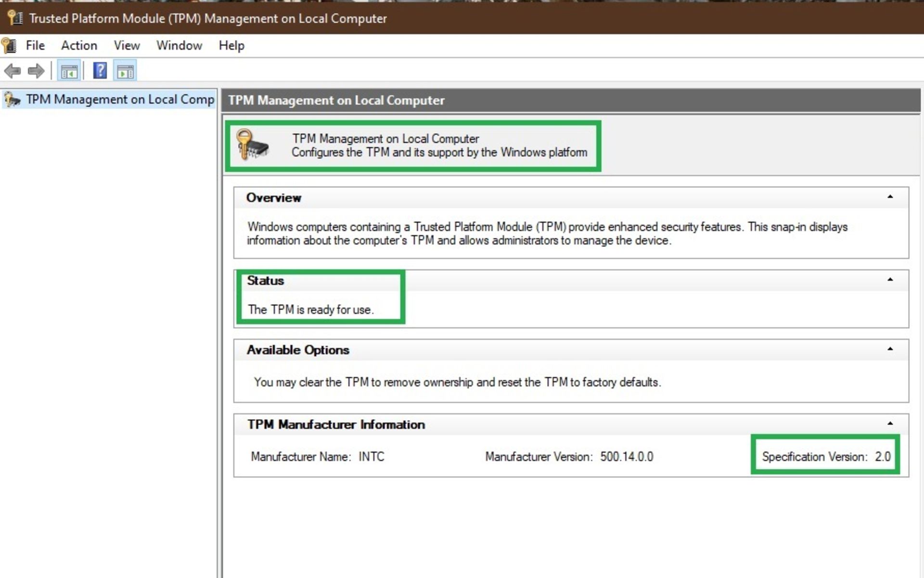Click the gray 'TPM Management on Local Computer' pane header
Image resolution: width=924 pixels, height=578 pixels.
point(571,101)
